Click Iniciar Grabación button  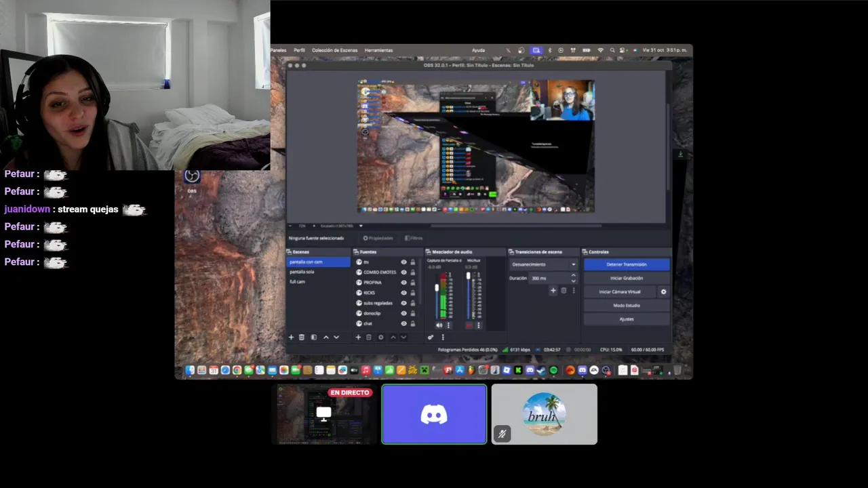[x=627, y=278]
